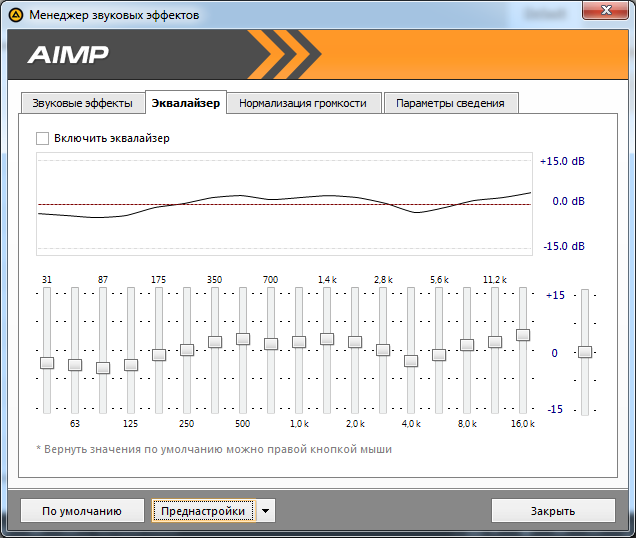
Task: Click the 125 Hz band slider handle
Action: pos(131,365)
